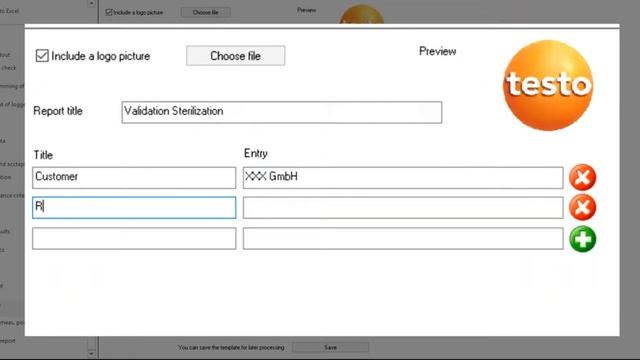The image size is (640, 360).
Task: Select empty title field beside green plus
Action: coord(134,238)
